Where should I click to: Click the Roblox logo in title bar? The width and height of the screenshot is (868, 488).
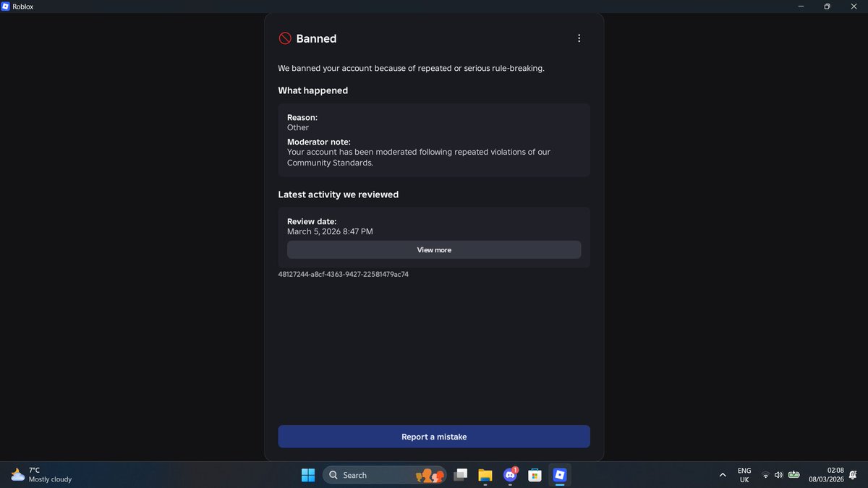[x=5, y=7]
